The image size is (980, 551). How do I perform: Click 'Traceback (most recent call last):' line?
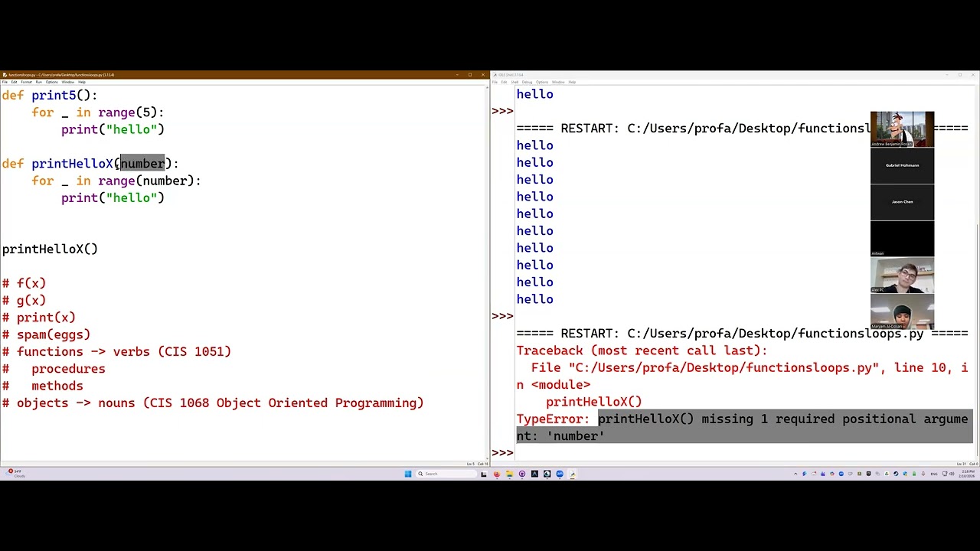(x=642, y=350)
